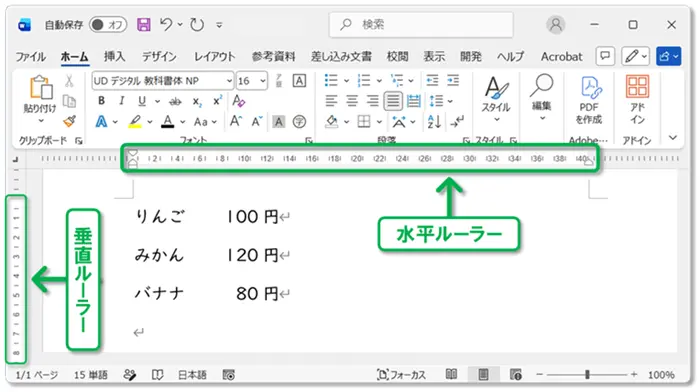Open the 差し込み文書 tab
This screenshot has height=392, width=700.
click(x=342, y=57)
